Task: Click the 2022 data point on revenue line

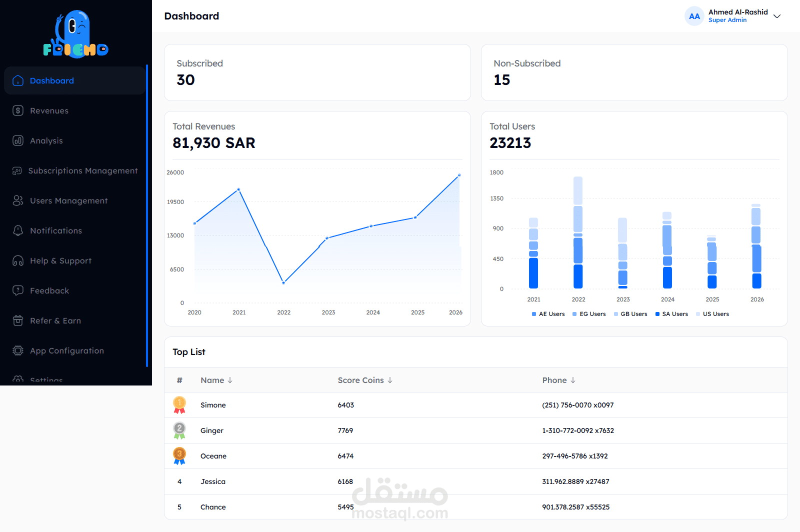Action: (x=283, y=282)
